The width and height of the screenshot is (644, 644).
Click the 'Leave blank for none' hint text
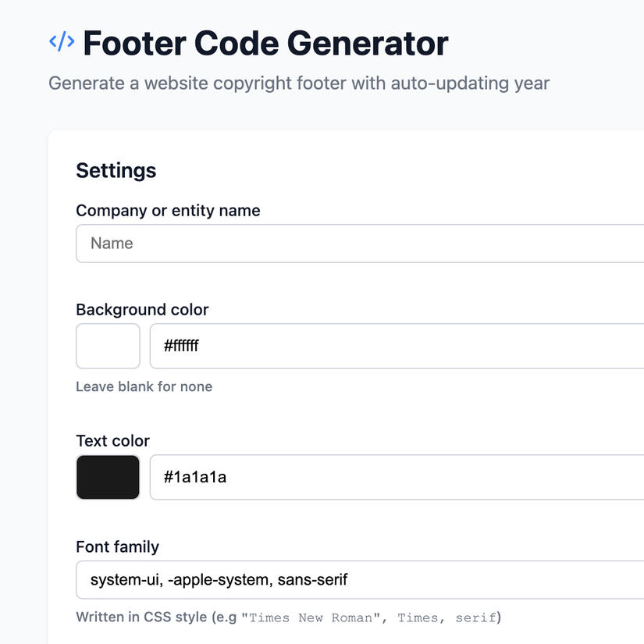point(144,386)
